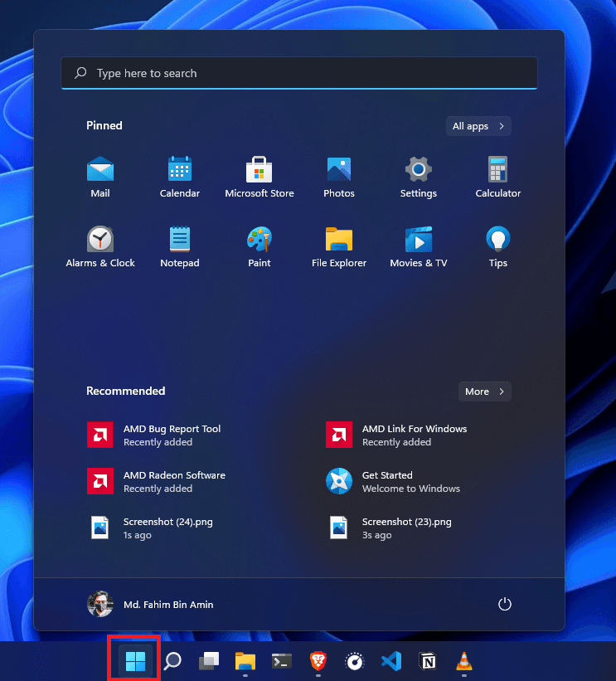Open Settings from pinned apps
The width and height of the screenshot is (616, 681).
point(419,178)
